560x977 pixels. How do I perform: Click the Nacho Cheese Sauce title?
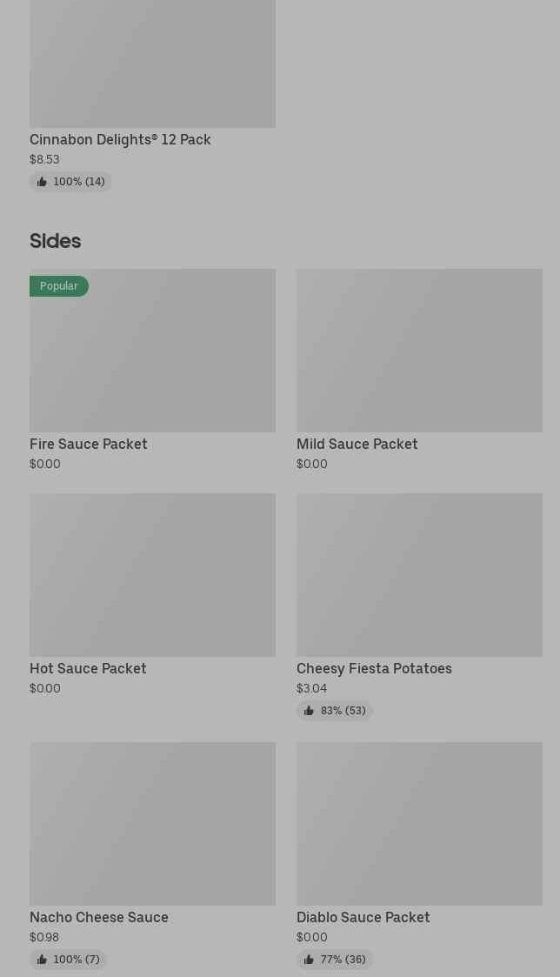click(x=99, y=917)
